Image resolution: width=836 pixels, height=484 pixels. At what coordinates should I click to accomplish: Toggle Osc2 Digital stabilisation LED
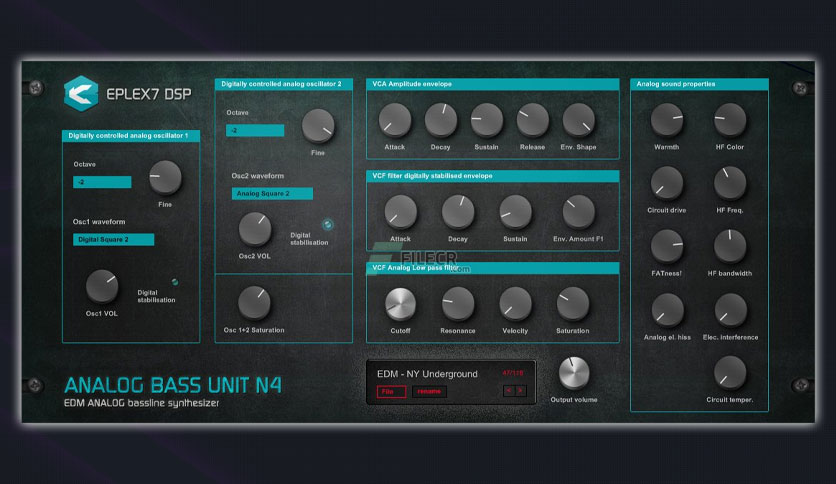click(328, 224)
